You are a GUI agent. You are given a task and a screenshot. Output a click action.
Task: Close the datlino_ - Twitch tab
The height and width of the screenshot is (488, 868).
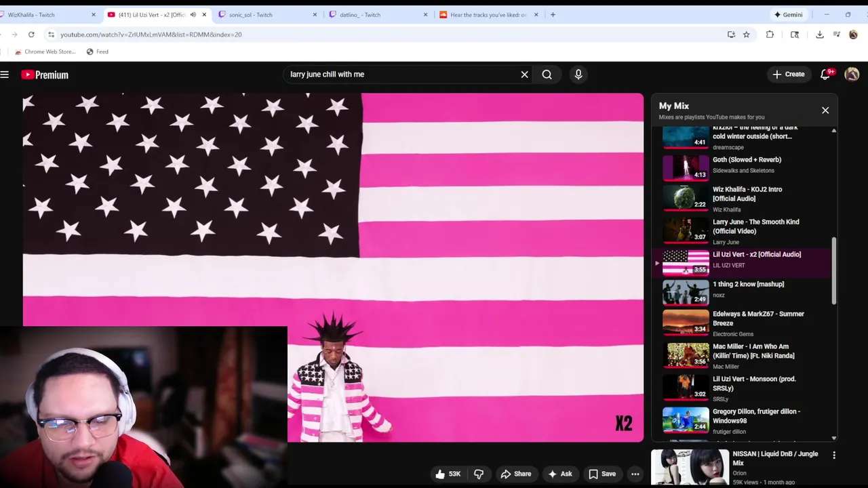click(x=425, y=15)
